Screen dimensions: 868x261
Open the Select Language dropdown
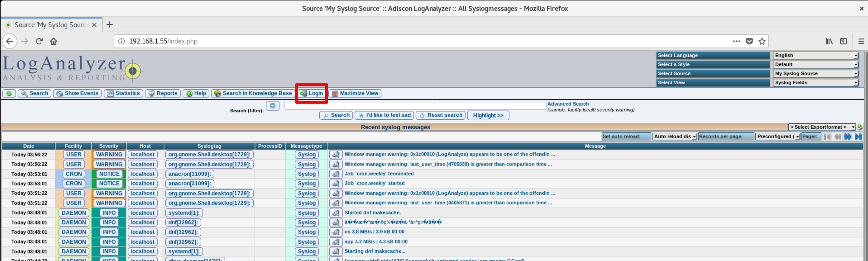(x=815, y=55)
